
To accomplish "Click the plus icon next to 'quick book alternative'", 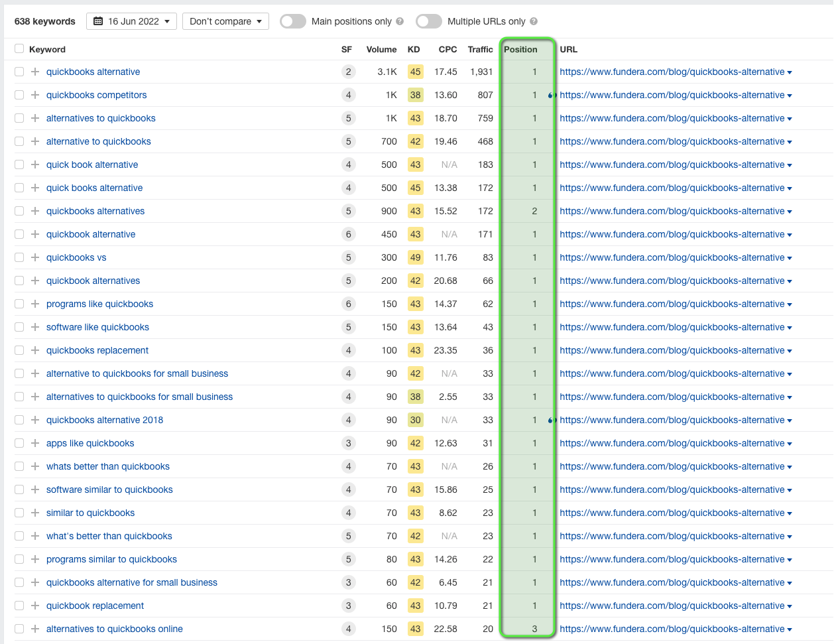I will click(35, 164).
